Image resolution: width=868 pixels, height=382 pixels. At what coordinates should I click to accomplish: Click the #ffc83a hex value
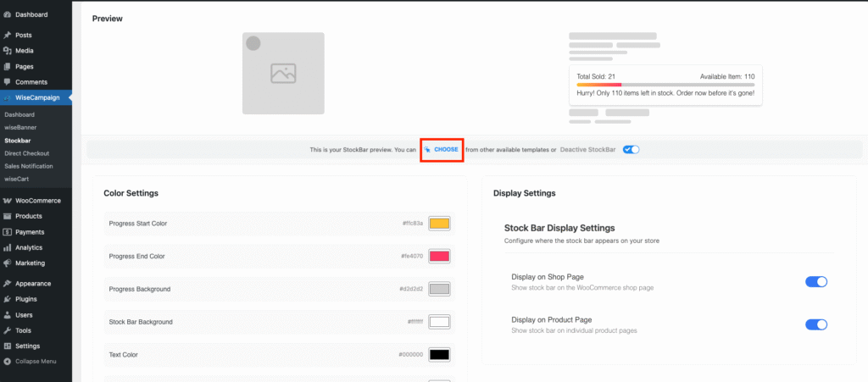click(x=413, y=224)
